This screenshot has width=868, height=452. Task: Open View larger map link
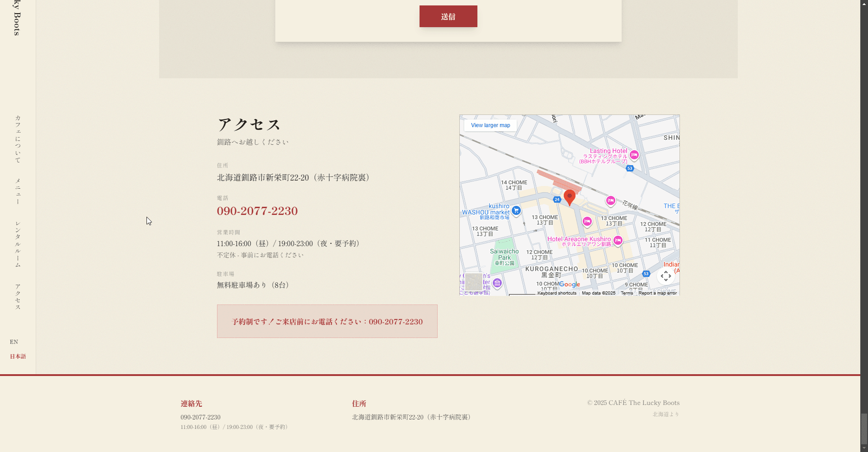490,125
